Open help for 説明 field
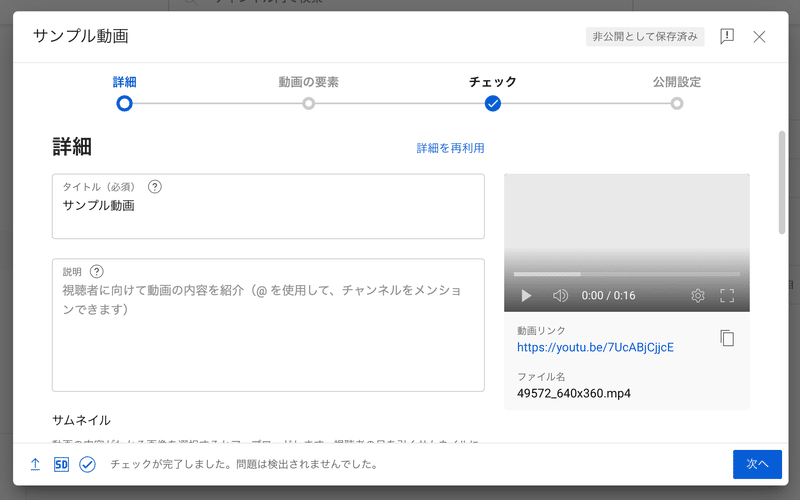The height and width of the screenshot is (500, 800). (96, 271)
